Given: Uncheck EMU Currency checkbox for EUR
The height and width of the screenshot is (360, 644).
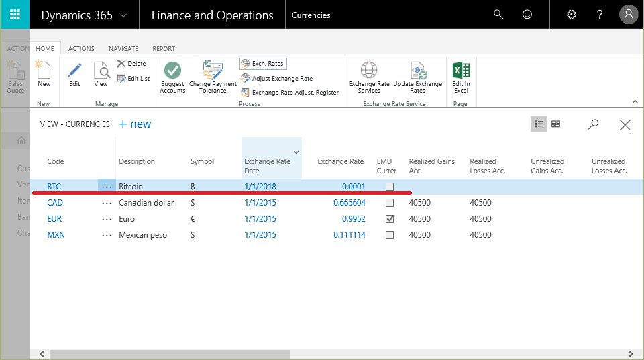Looking at the screenshot, I should pyautogui.click(x=390, y=219).
